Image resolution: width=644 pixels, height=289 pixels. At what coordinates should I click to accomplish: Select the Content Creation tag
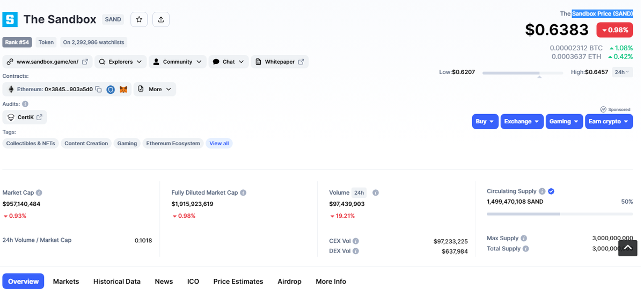[86, 143]
